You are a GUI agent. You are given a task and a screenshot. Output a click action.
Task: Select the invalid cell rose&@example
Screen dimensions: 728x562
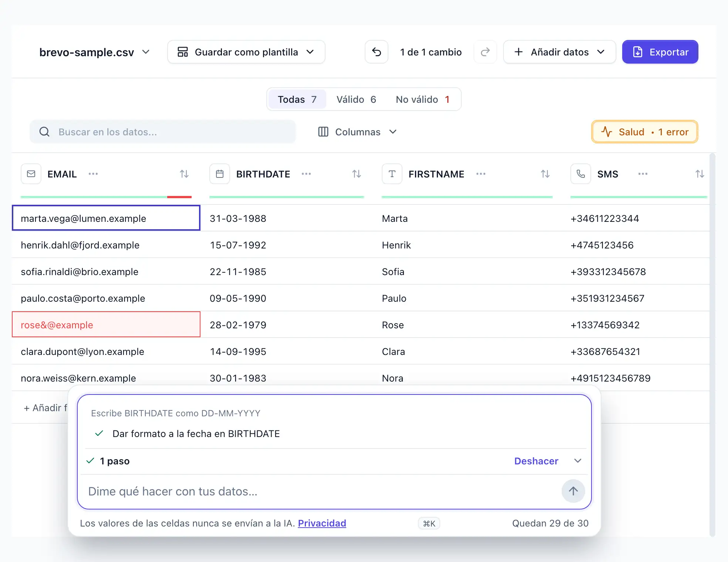click(106, 325)
